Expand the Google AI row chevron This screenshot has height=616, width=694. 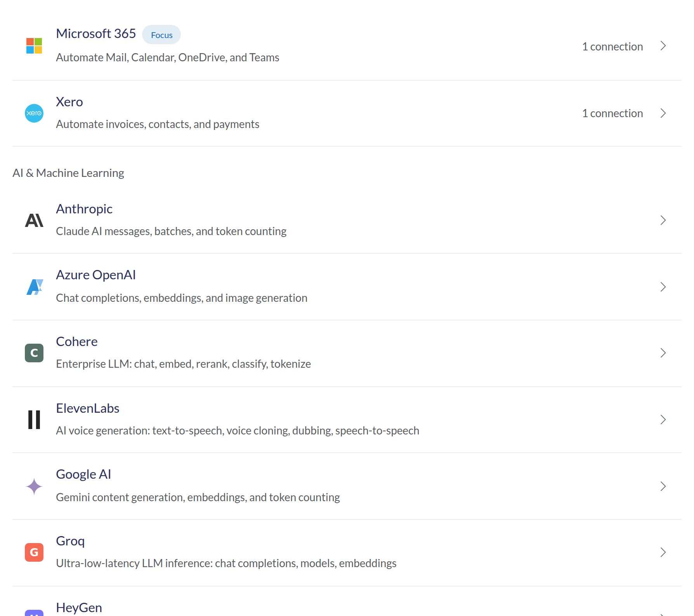tap(663, 486)
